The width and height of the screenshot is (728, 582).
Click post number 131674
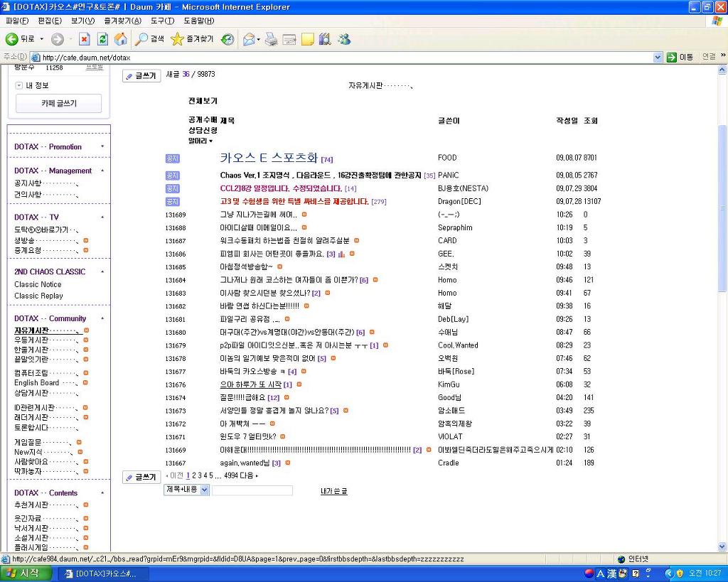click(176, 398)
